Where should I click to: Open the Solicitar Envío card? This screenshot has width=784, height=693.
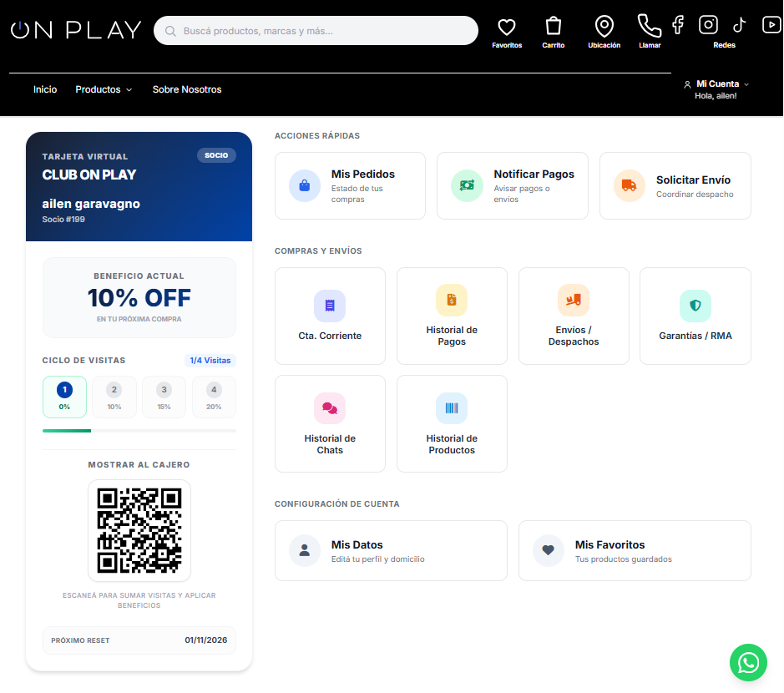[x=675, y=185]
